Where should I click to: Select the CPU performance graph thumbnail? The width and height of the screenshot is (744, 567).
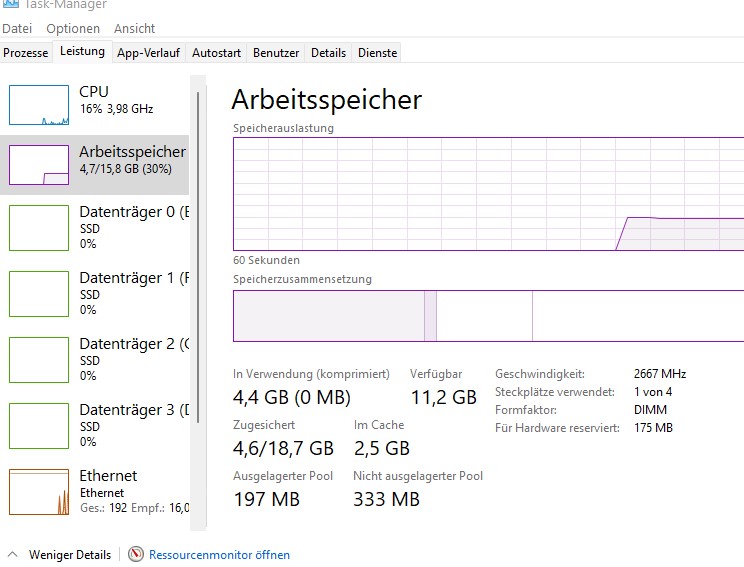pyautogui.click(x=39, y=104)
